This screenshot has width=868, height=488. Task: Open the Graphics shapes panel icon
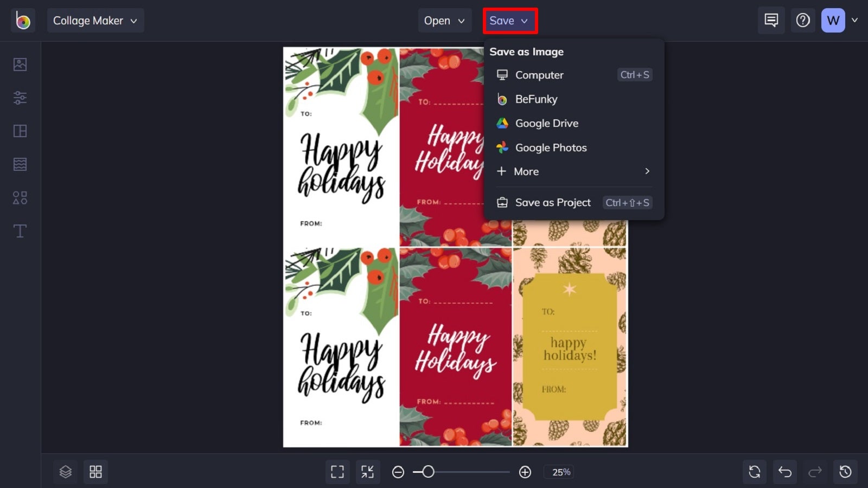point(20,198)
